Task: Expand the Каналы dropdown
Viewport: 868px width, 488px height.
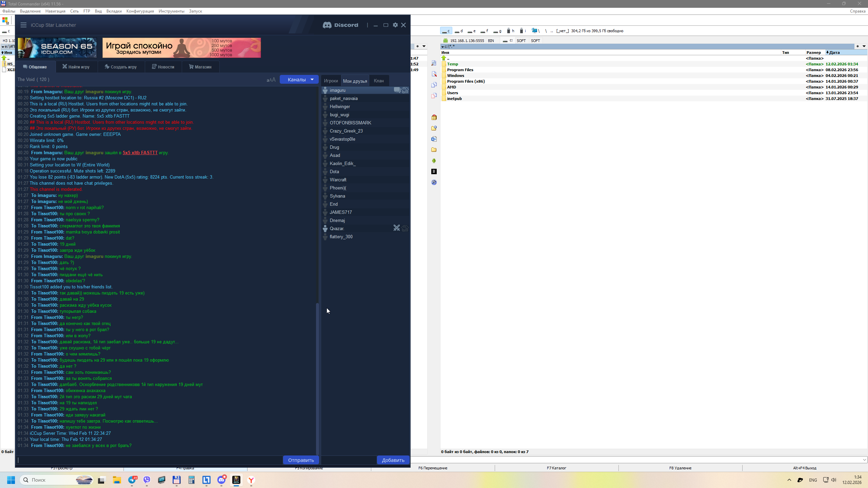Action: pyautogui.click(x=299, y=80)
